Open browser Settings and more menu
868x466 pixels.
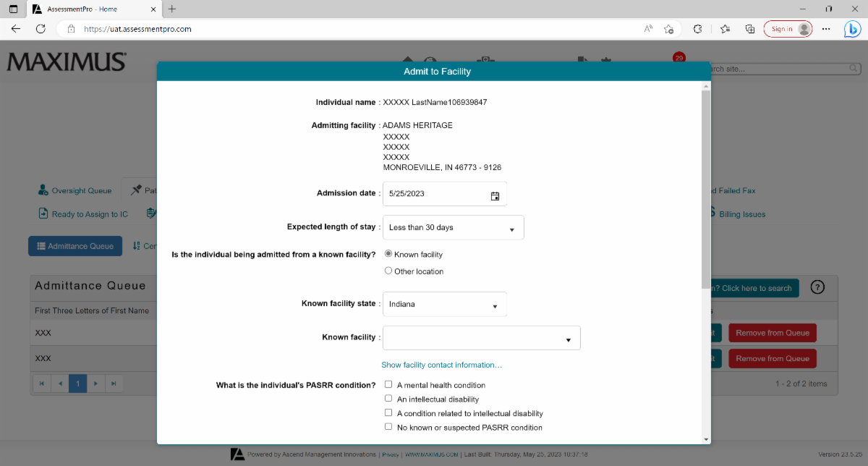click(826, 29)
